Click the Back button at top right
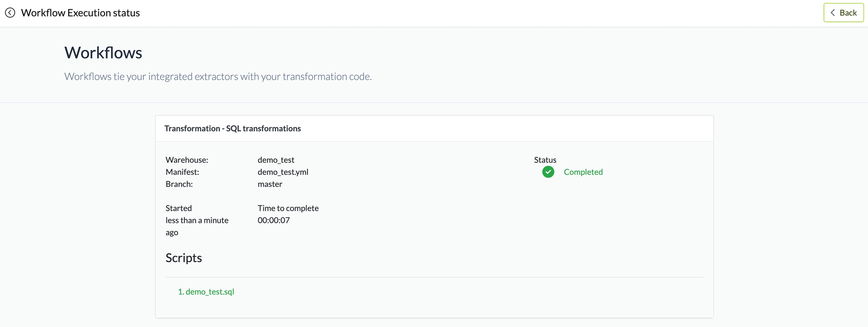The width and height of the screenshot is (868, 327). click(844, 13)
